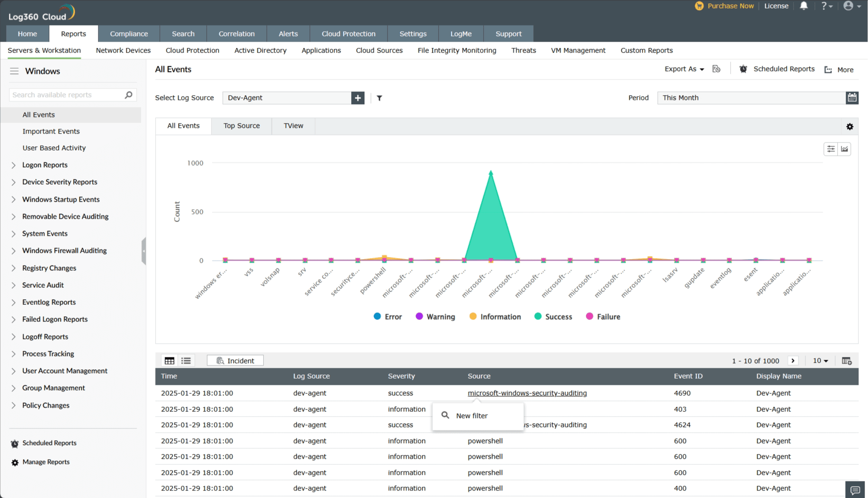Click the chart options sliders icon
The height and width of the screenshot is (498, 868).
click(831, 149)
